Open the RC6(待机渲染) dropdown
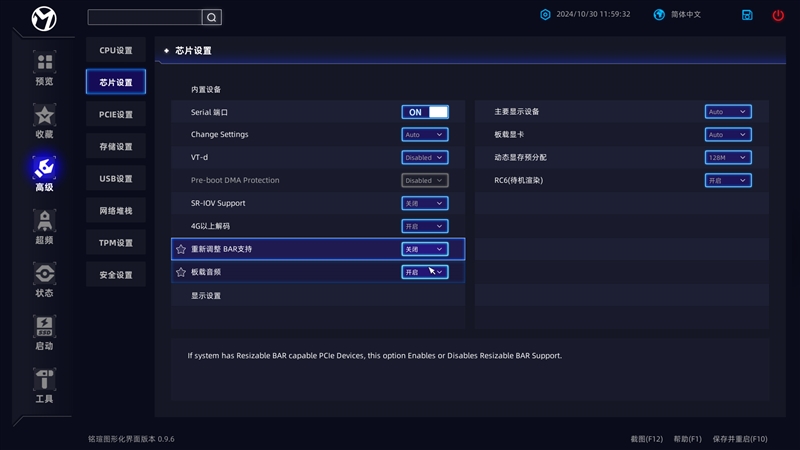800x450 pixels. coord(728,181)
